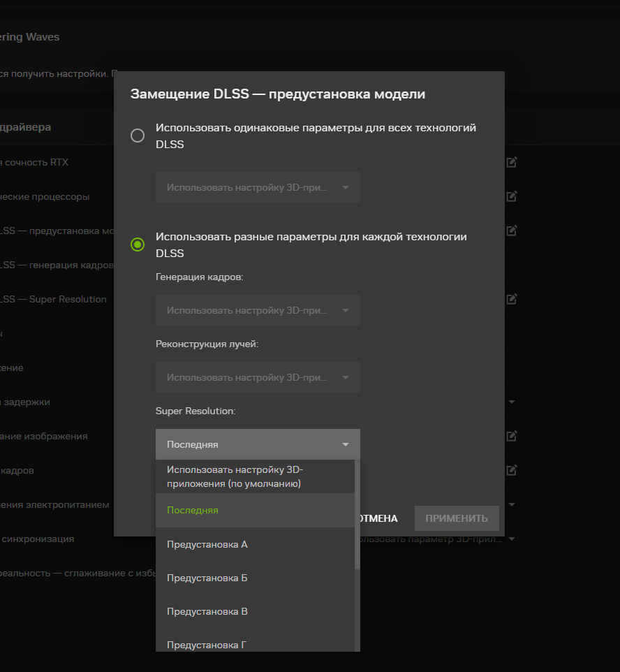Select 'Предустановка А' from the list
Viewport: 620px width, 672px height.
pyautogui.click(x=255, y=544)
